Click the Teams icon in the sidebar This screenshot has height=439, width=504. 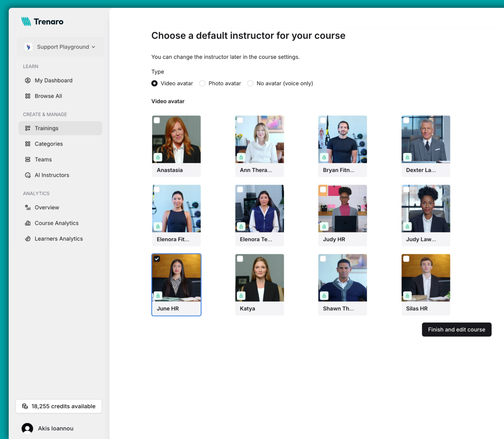click(28, 159)
